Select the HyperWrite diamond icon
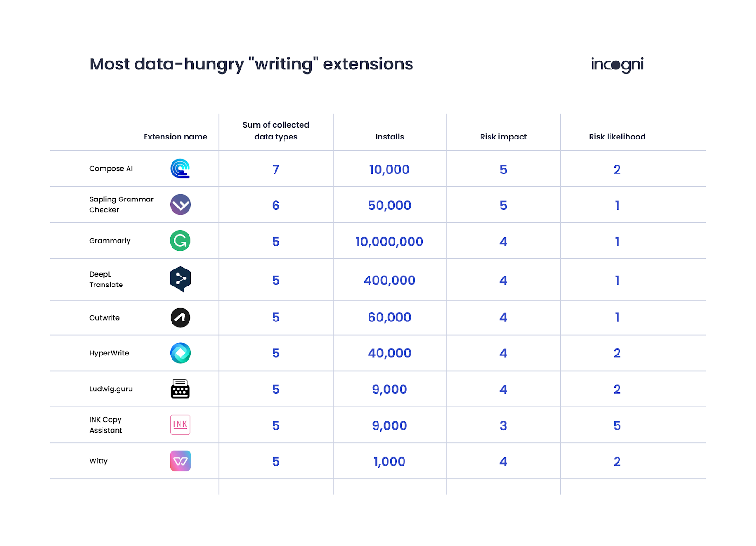Viewport: 756px width, 546px height. click(x=180, y=353)
